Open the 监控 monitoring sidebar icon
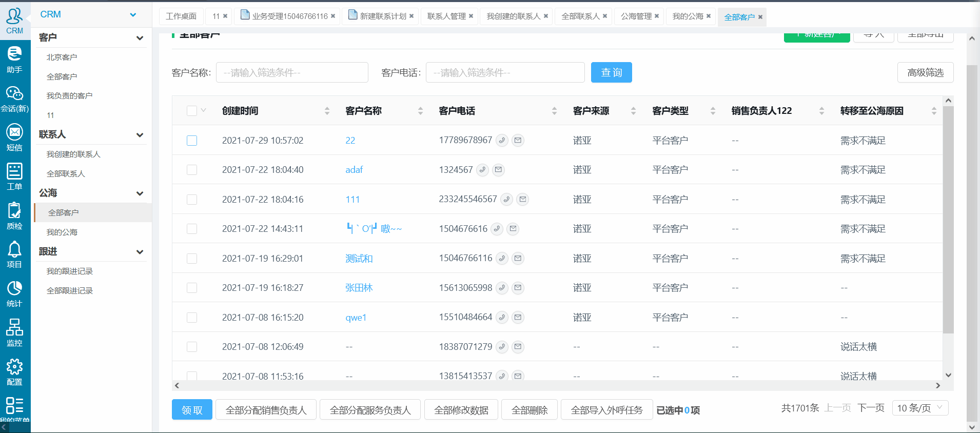 click(14, 332)
